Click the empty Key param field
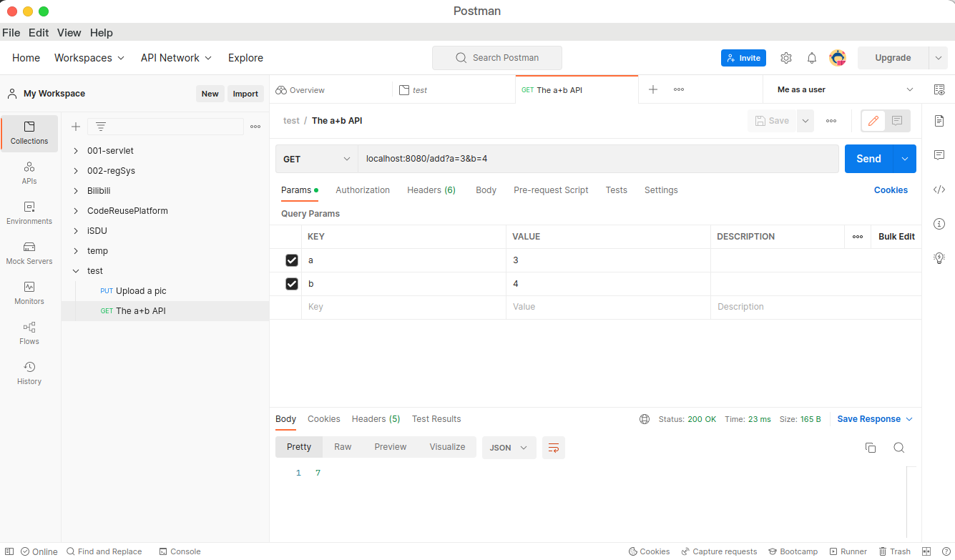Image resolution: width=955 pixels, height=560 pixels. point(403,307)
